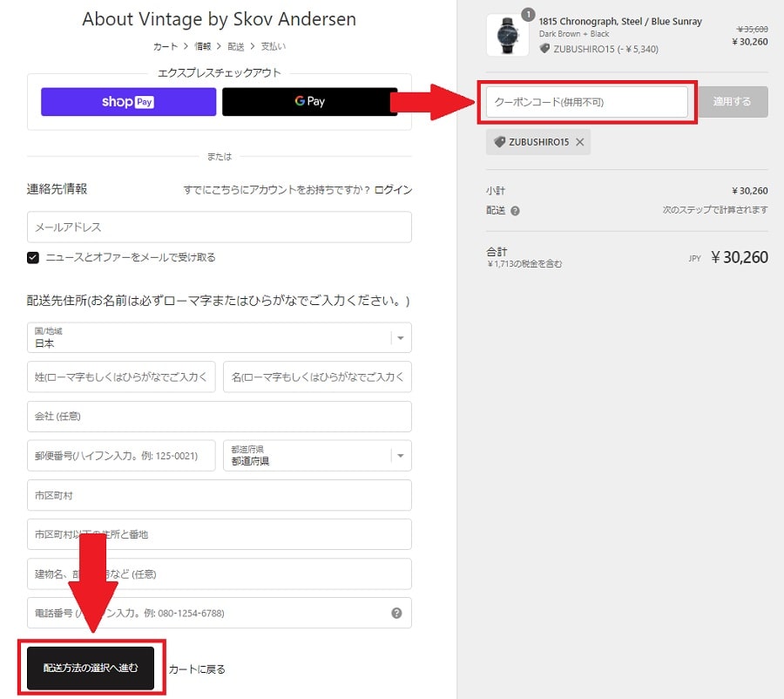
Task: Focus the メールアドレス field
Action: (220, 227)
